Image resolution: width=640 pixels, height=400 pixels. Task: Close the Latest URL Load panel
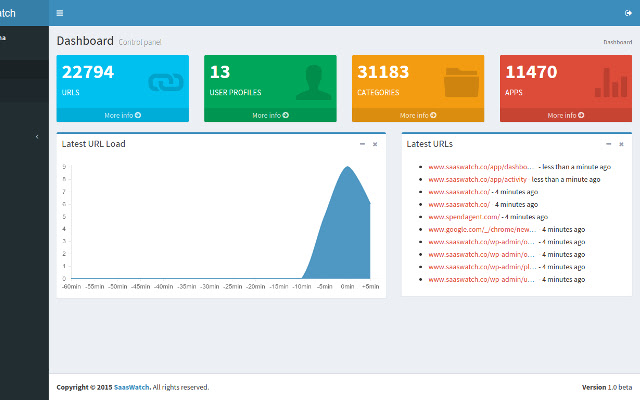[375, 144]
